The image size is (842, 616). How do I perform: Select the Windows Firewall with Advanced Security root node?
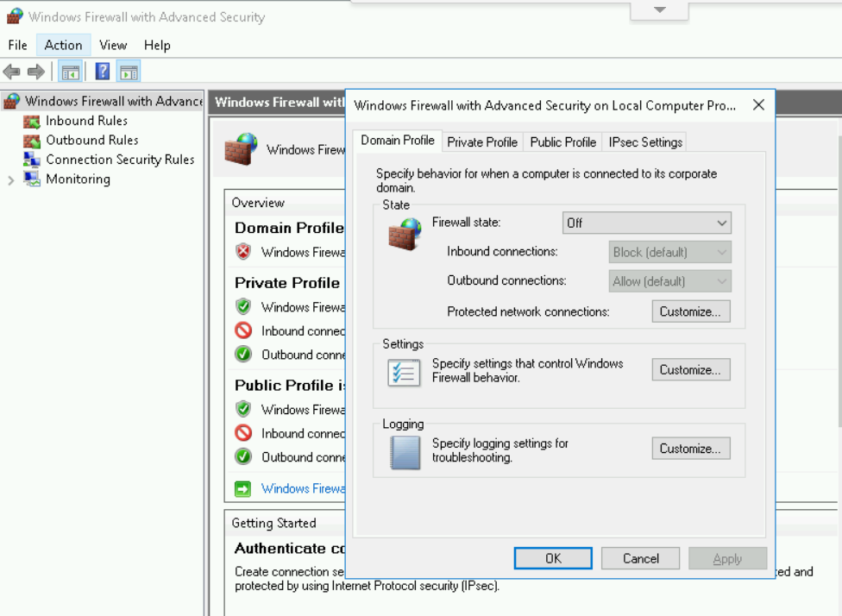tap(113, 101)
